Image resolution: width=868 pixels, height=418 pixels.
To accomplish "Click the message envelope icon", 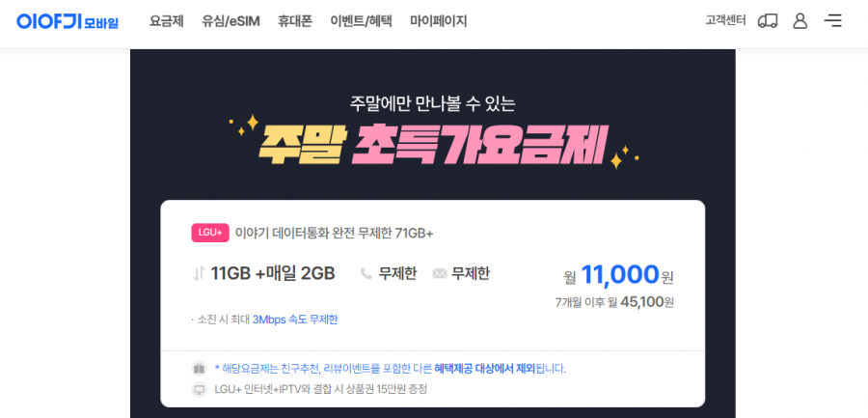I will (440, 273).
